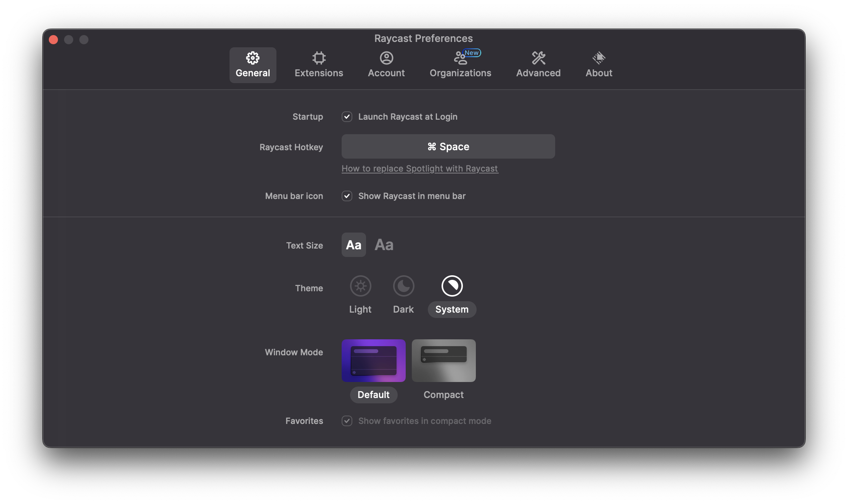Choose the Dark theme moon icon

(x=403, y=286)
